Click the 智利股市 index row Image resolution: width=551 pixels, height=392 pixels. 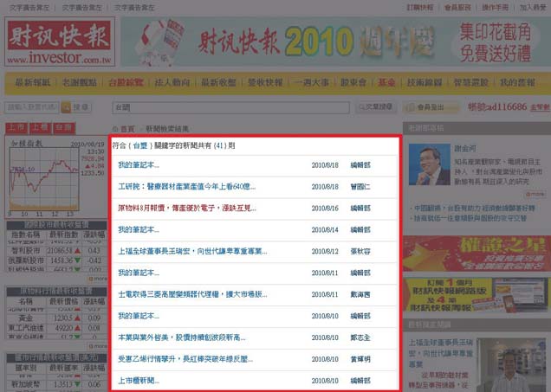pos(56,251)
